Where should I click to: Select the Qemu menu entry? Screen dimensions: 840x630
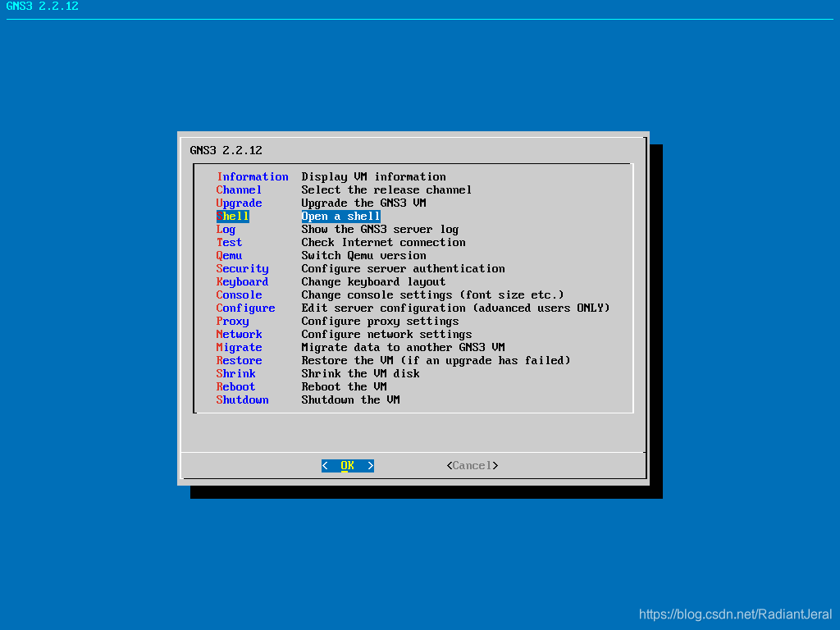[230, 256]
